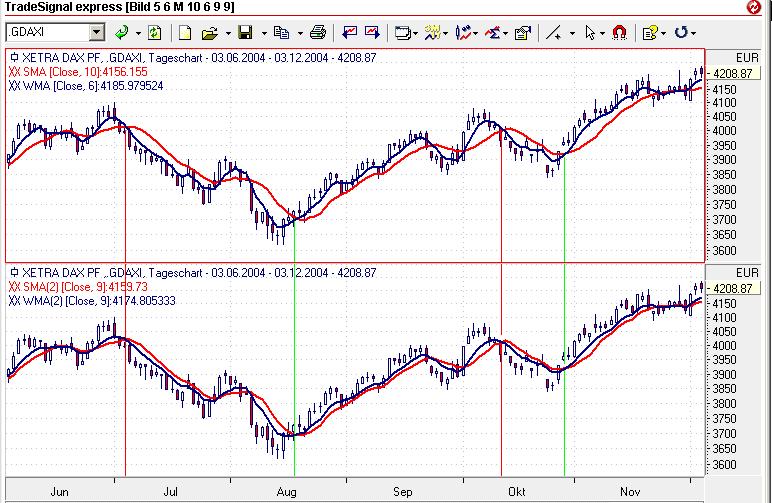Open the .GDAXI symbol combo dropdown arrow
The image size is (772, 503).
97,32
